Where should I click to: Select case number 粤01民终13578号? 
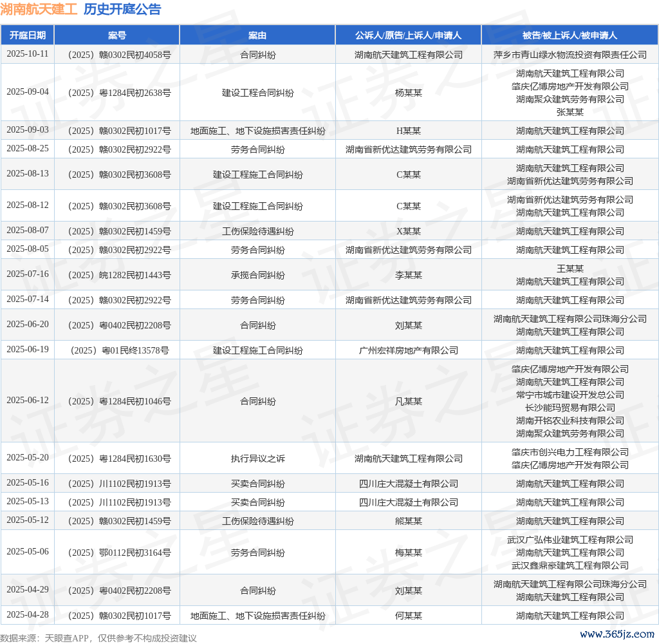[119, 350]
